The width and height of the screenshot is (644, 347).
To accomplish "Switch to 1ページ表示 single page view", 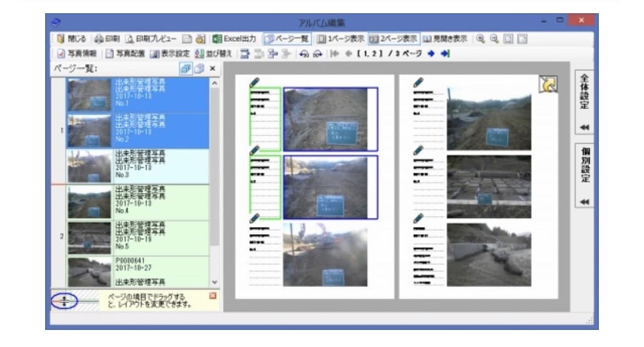I will pyautogui.click(x=341, y=39).
